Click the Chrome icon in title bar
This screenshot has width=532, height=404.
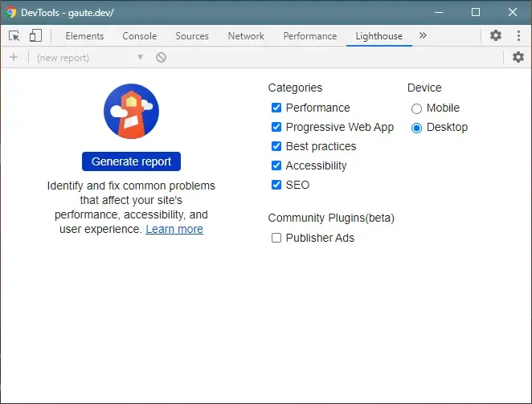(11, 13)
